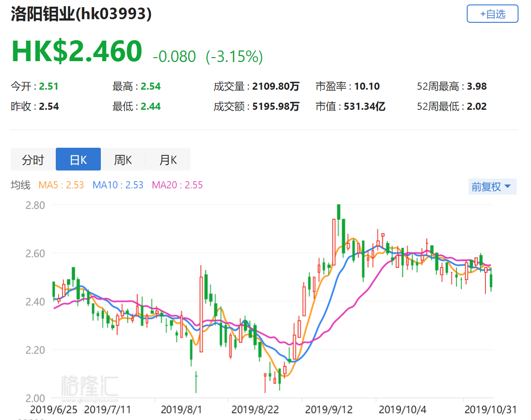The width and height of the screenshot is (531, 420).
Task: Click the MA5 : 2.53 legend label
Action: (61, 185)
